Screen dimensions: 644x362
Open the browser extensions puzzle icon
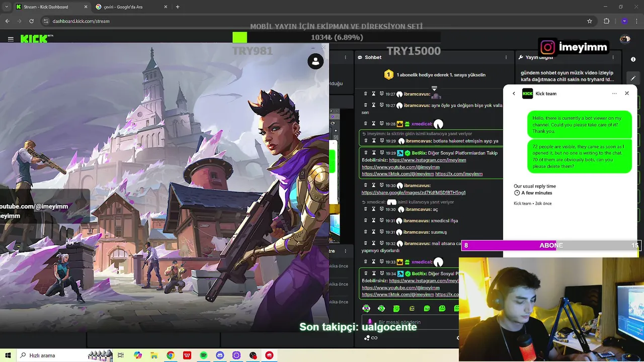607,21
